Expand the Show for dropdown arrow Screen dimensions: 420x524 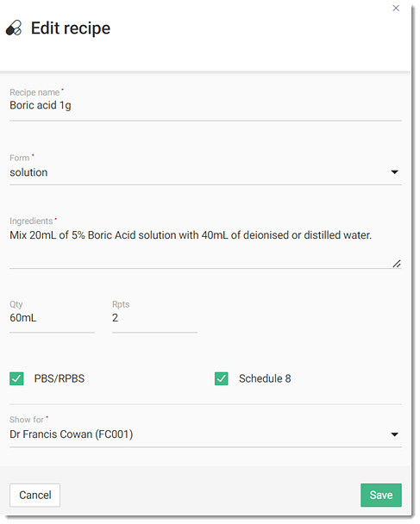(x=395, y=434)
